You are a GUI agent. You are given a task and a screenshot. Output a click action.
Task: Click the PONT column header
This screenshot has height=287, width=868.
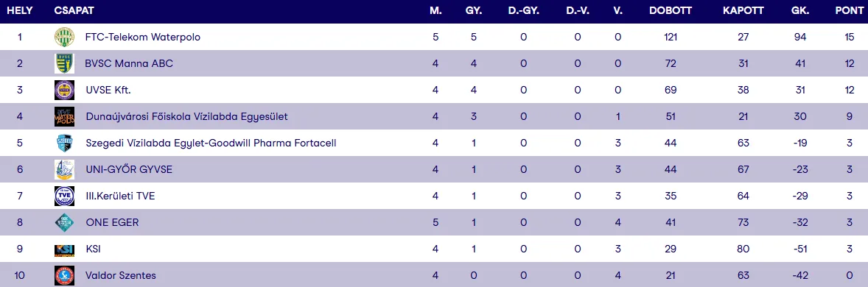tap(849, 11)
